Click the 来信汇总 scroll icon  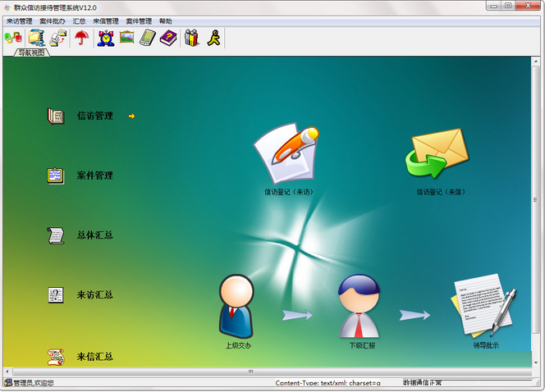pyautogui.click(x=56, y=357)
